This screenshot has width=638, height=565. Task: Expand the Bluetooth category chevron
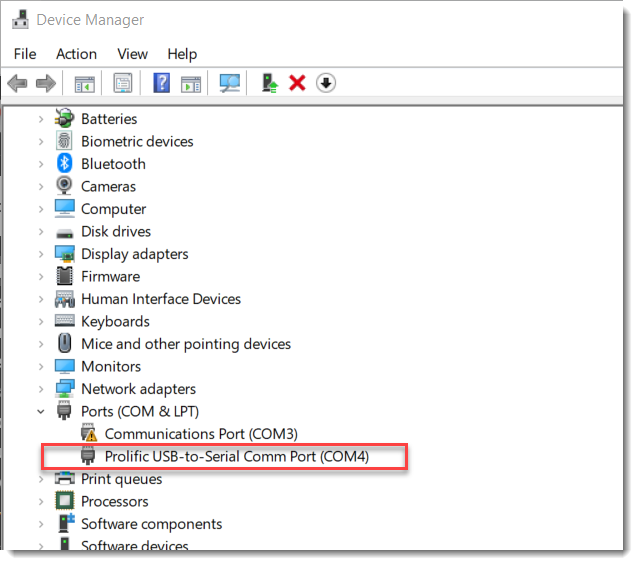point(41,164)
